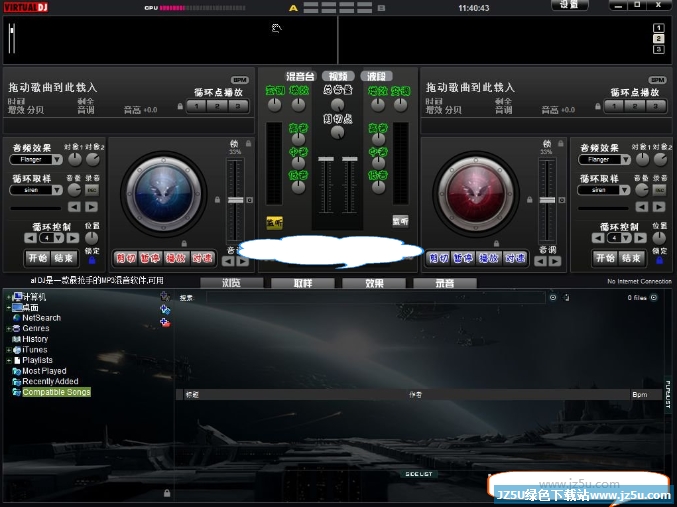
Task: Click the left deck pitch slider handle
Action: click(236, 200)
